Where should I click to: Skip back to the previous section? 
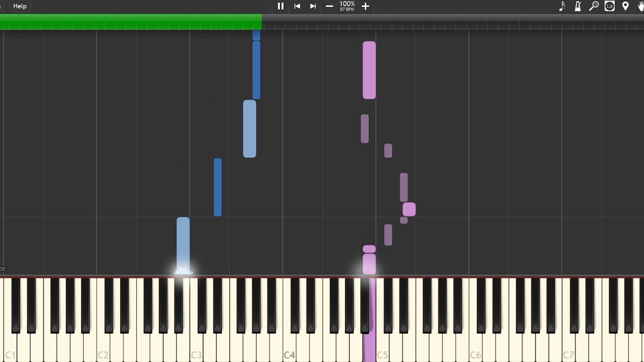297,6
